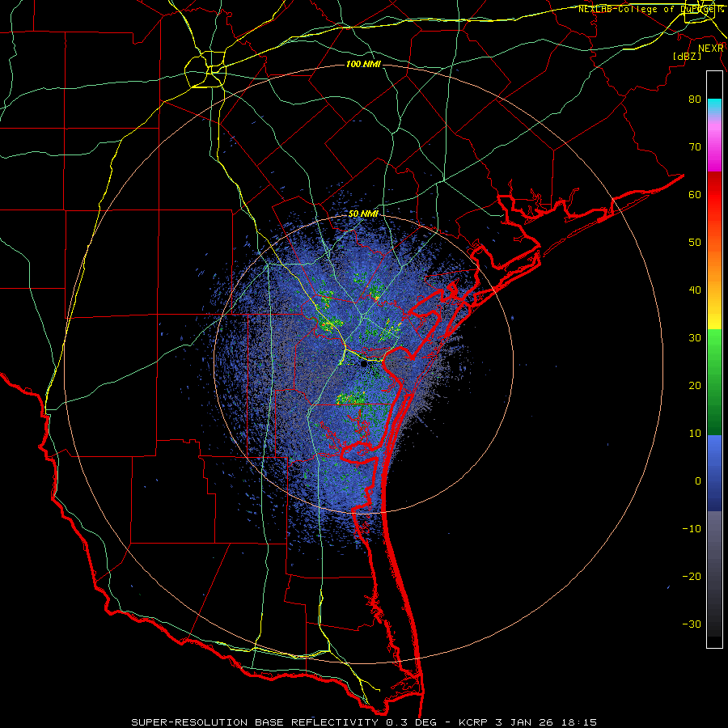This screenshot has width=728, height=728.
Task: Click the -20 value on dBZ scale
Action: point(692,576)
